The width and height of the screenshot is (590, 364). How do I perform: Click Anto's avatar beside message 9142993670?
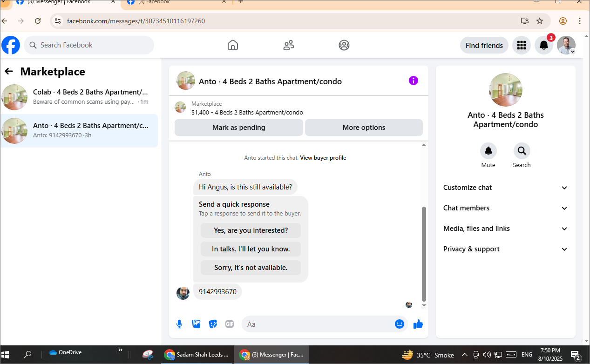coord(183,293)
